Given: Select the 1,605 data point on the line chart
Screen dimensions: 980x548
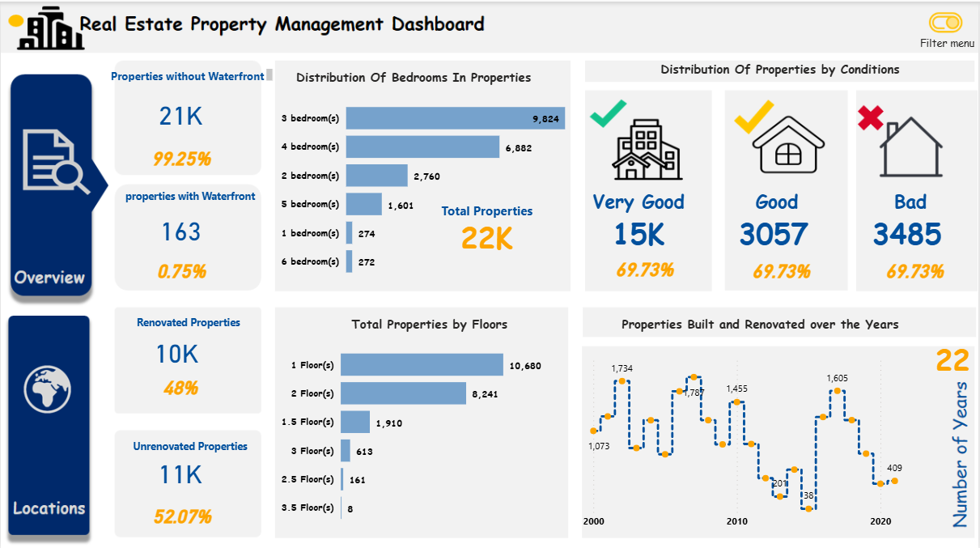Looking at the screenshot, I should [x=838, y=389].
